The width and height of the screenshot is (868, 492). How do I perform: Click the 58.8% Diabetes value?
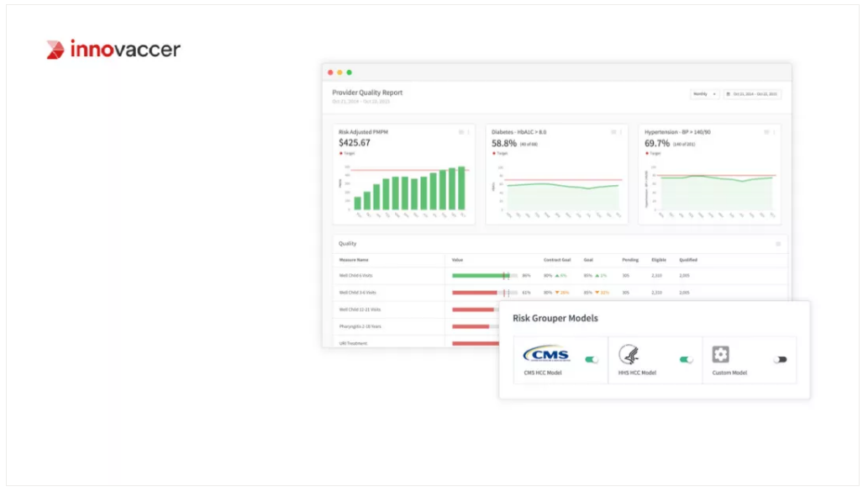[x=504, y=144]
